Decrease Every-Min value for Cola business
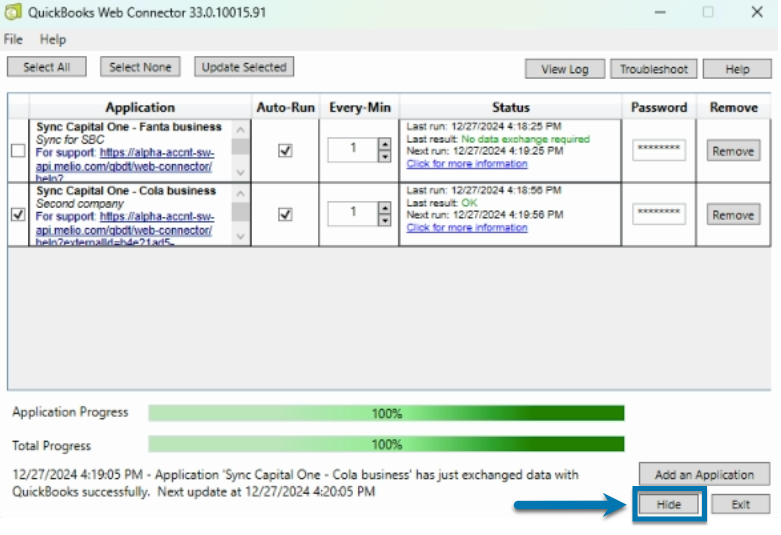The image size is (781, 535). (x=384, y=219)
